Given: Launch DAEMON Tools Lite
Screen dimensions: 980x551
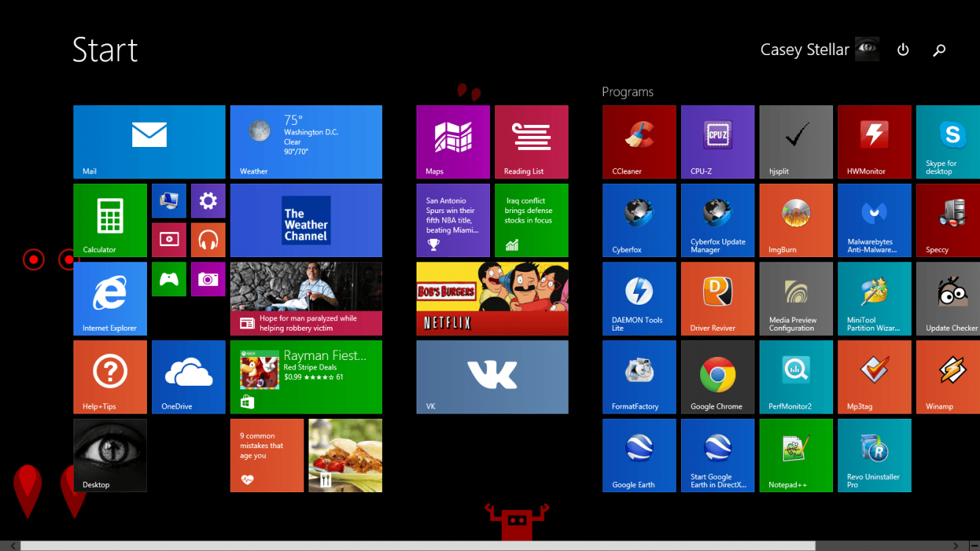Looking at the screenshot, I should coord(639,299).
